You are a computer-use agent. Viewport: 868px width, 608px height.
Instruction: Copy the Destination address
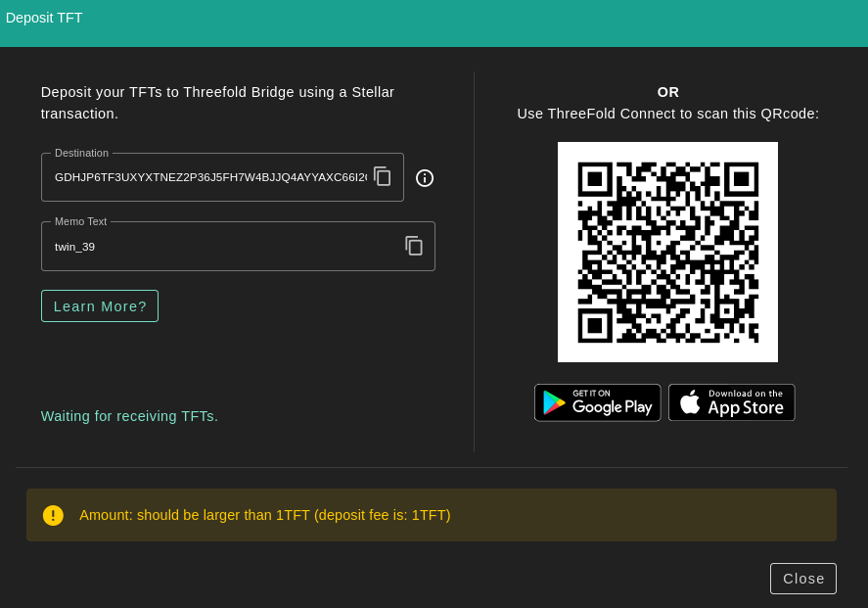coord(383,177)
